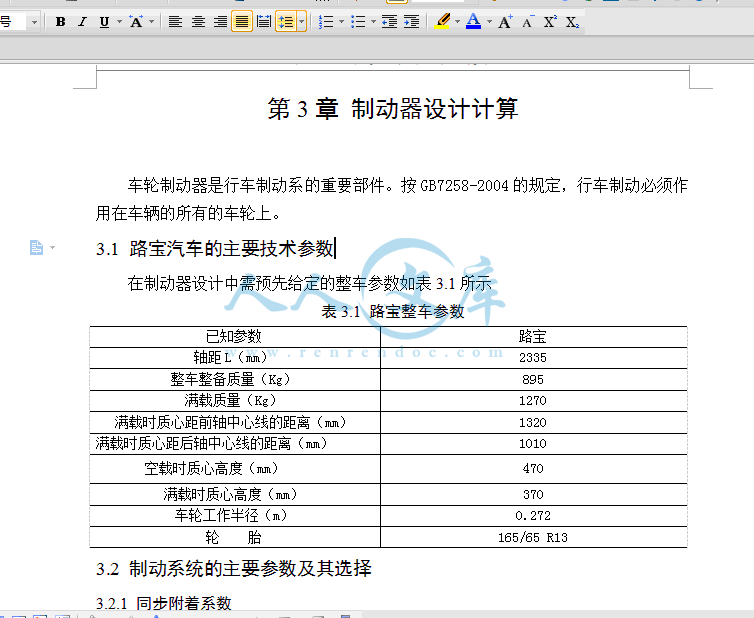
Task: Click the table header cell 路宝
Action: (533, 337)
